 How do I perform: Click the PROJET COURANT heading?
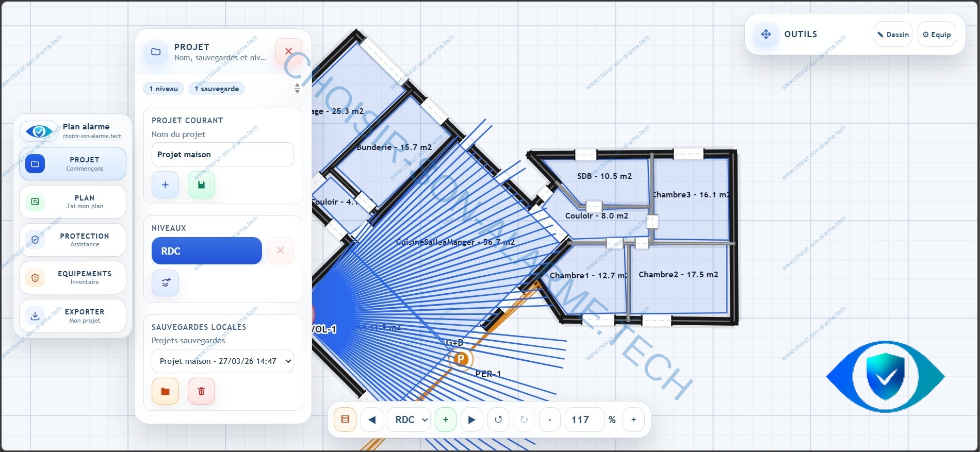[187, 121]
